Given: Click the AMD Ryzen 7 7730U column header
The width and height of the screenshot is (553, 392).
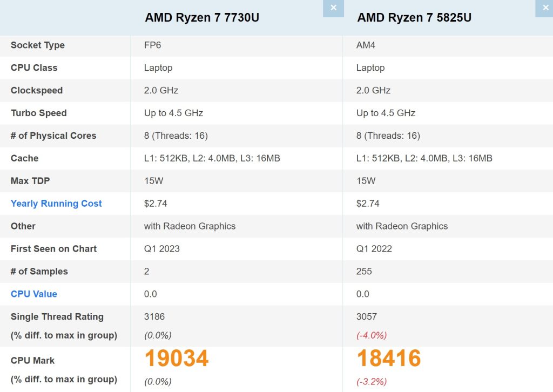Looking at the screenshot, I should pyautogui.click(x=202, y=17).
